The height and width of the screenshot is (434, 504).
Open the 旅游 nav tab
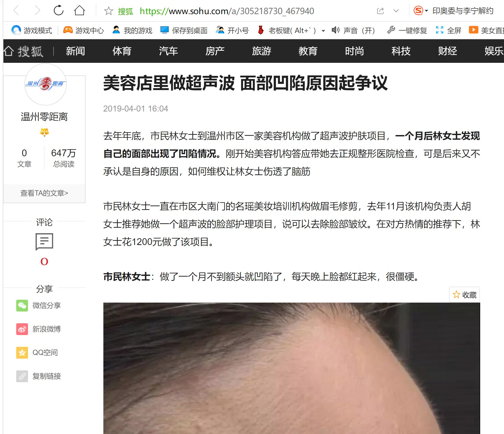click(261, 51)
